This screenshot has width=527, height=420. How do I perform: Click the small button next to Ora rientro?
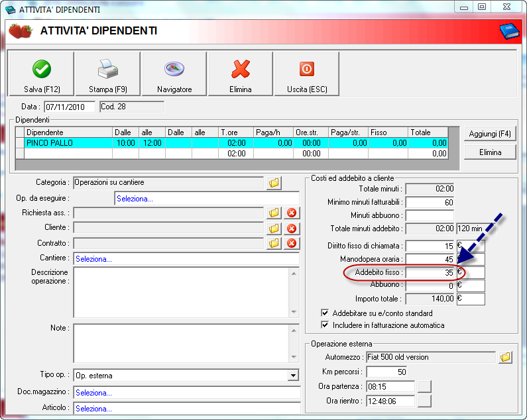point(424,401)
